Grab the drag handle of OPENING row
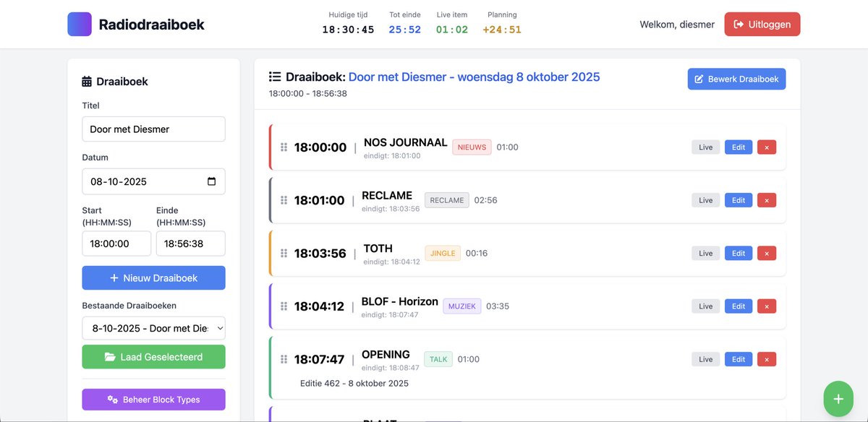 (x=284, y=359)
